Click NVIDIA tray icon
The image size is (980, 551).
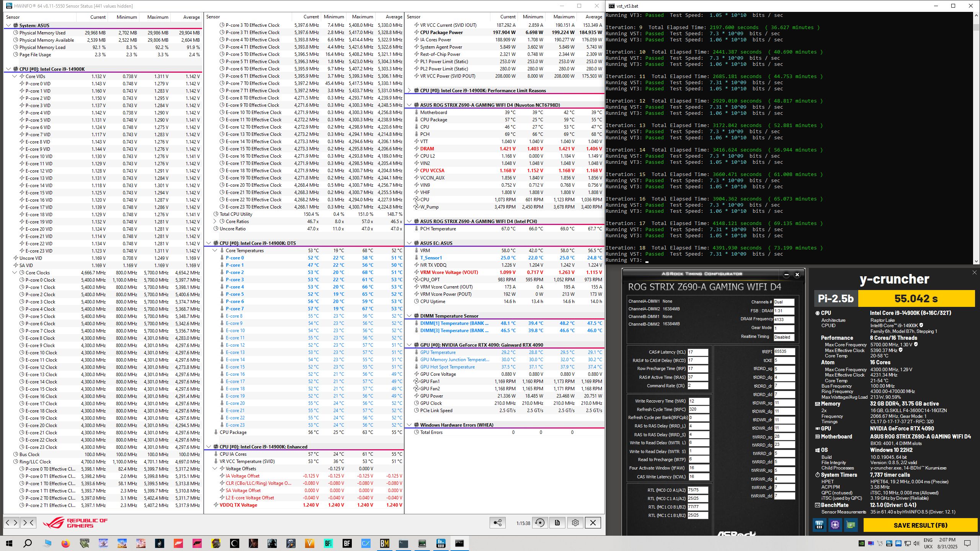pyautogui.click(x=861, y=543)
